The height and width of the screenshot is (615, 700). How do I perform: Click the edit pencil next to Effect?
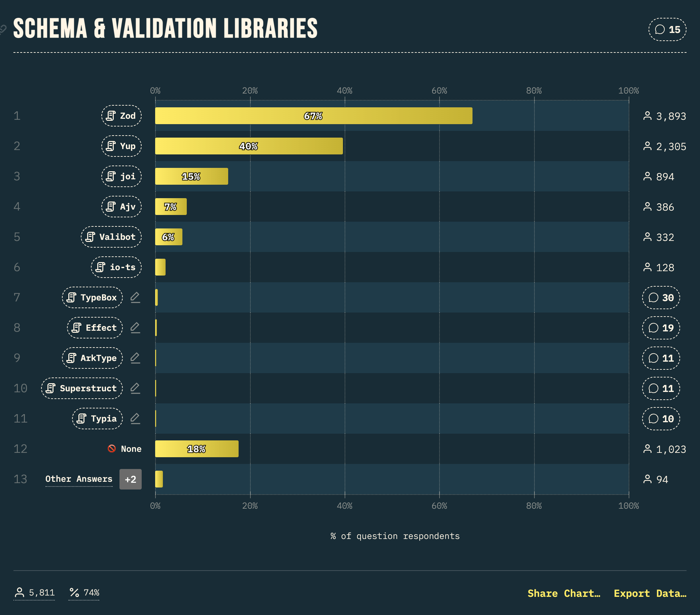point(135,328)
